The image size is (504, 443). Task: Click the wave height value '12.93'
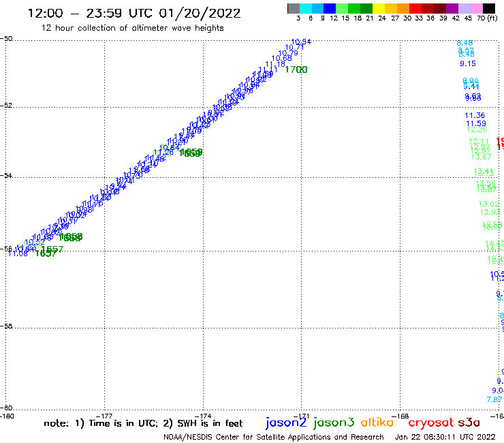point(490,212)
